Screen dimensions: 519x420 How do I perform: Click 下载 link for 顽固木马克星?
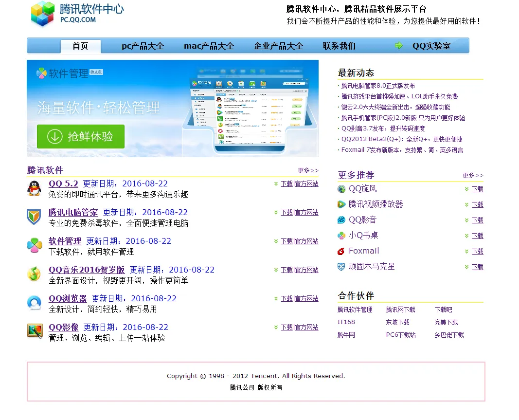pyautogui.click(x=477, y=267)
